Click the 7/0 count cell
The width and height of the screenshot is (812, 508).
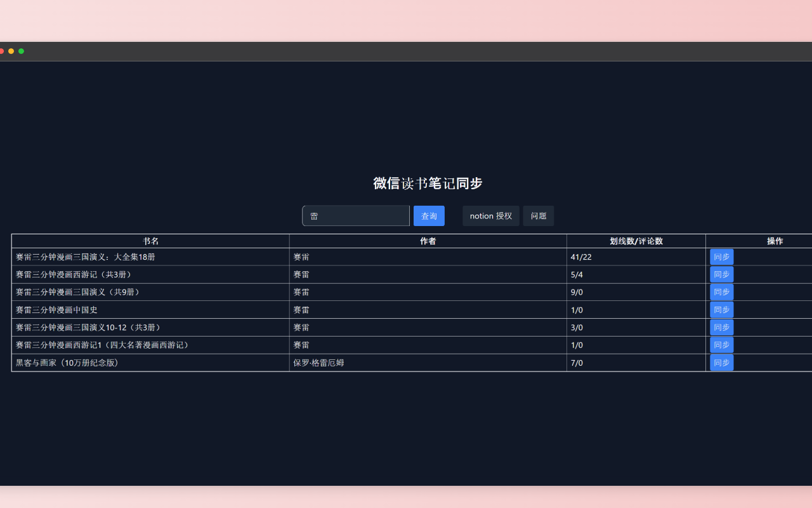click(636, 363)
